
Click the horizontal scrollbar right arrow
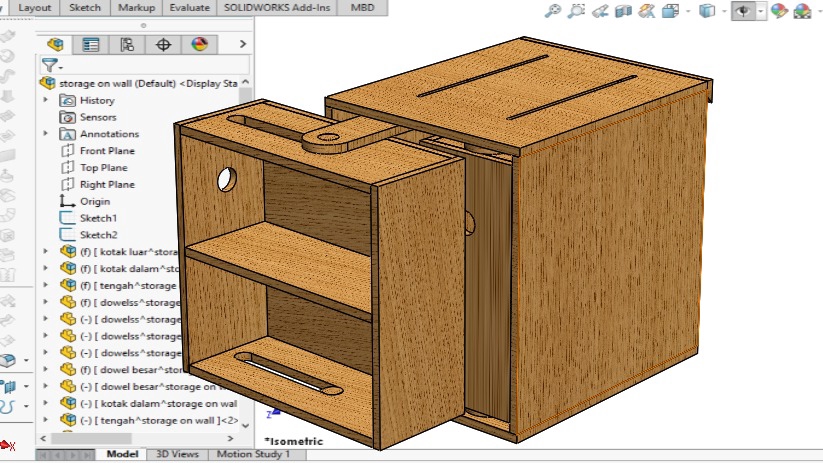click(230, 438)
